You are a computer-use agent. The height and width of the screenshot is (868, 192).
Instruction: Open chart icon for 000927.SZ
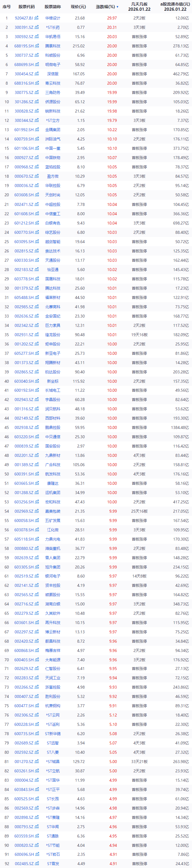point(36,158)
